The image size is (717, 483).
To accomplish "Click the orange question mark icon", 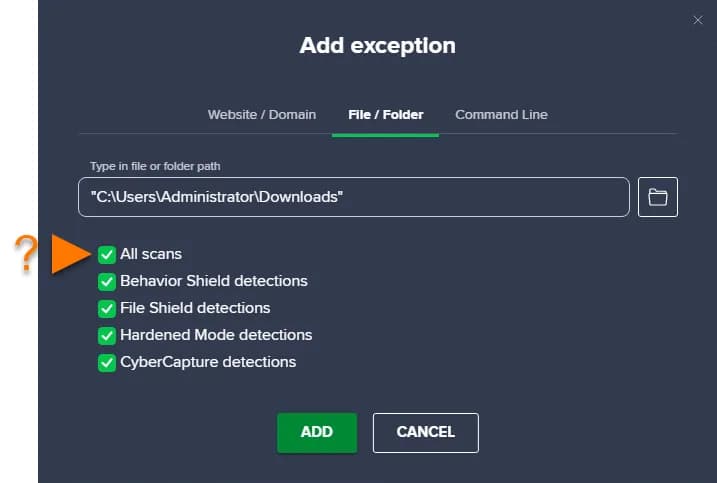I will pyautogui.click(x=28, y=255).
